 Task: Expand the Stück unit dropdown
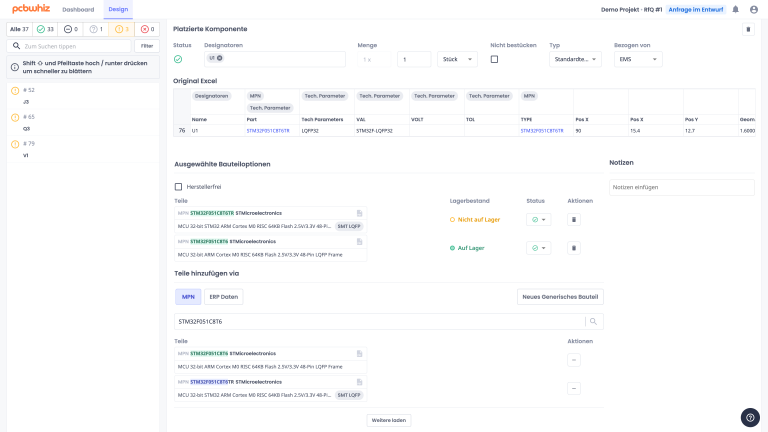[458, 60]
